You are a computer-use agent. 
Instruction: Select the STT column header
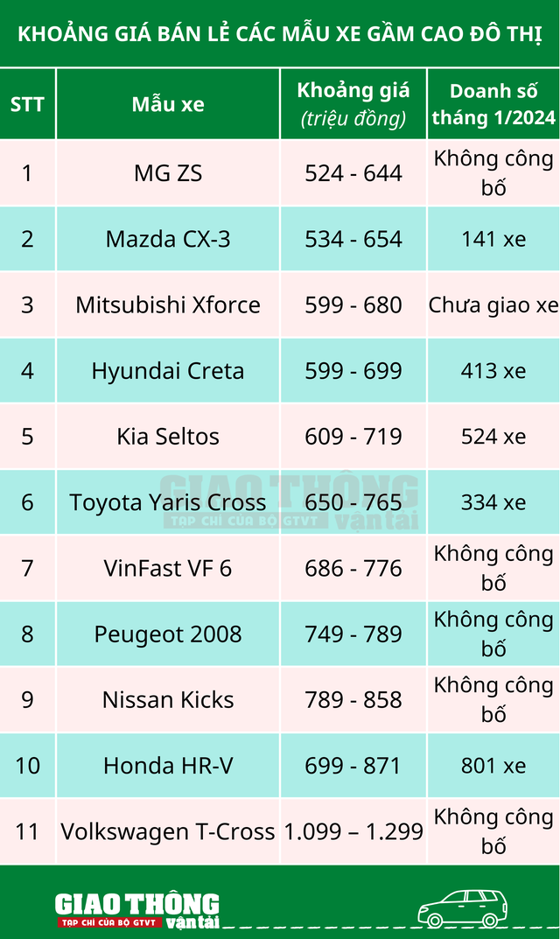coord(27,104)
